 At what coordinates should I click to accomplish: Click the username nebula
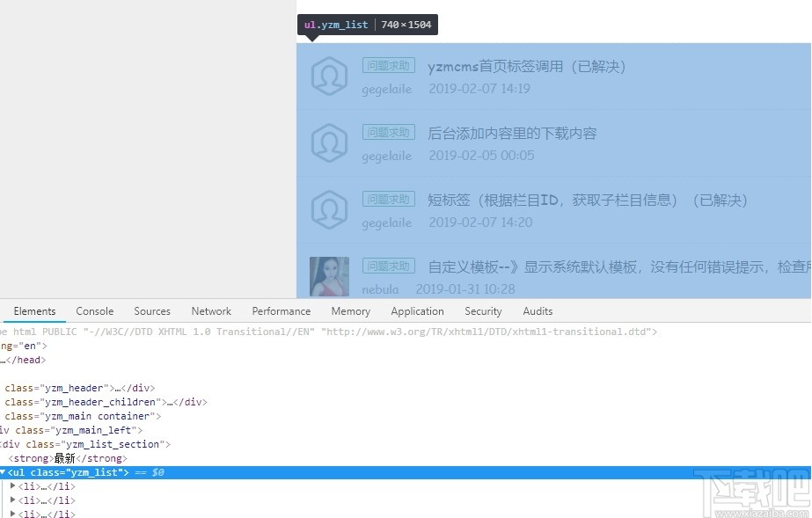[x=381, y=288]
